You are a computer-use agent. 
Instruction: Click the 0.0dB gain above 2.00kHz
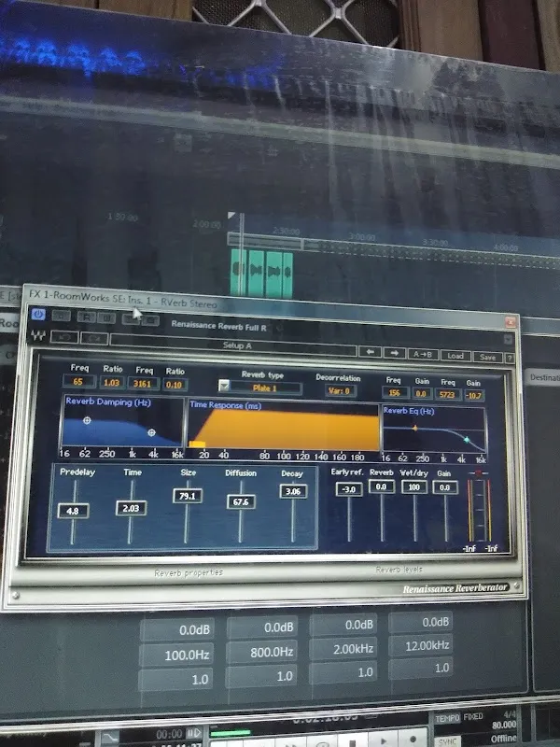(x=343, y=625)
